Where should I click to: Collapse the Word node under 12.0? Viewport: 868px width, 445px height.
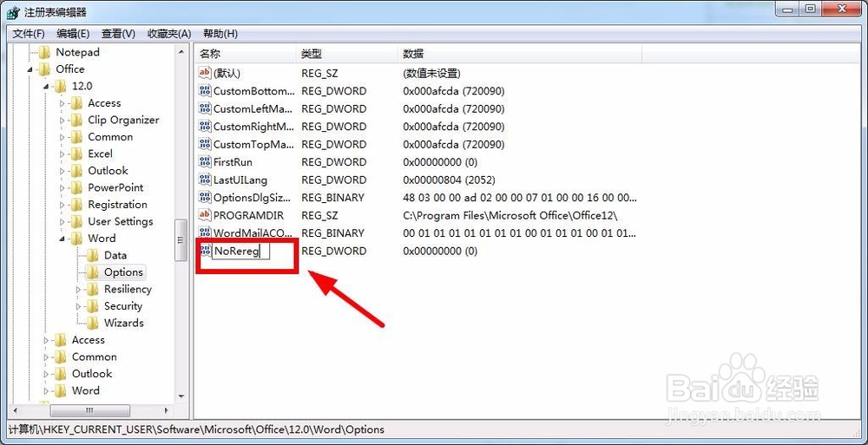pos(62,239)
